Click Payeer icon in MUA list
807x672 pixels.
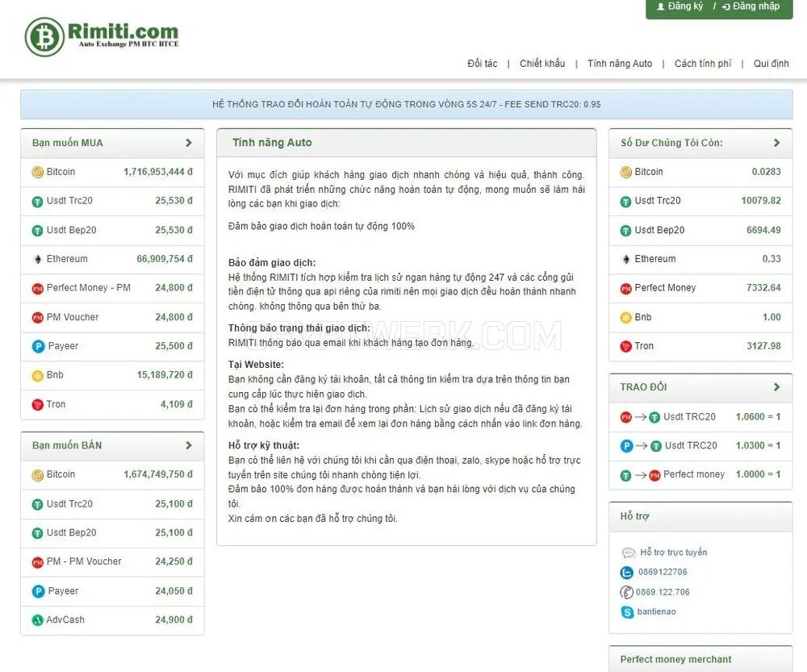[38, 346]
